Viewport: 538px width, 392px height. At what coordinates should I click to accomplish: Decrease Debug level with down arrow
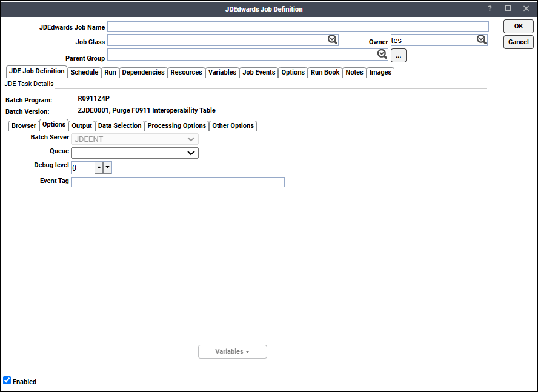(107, 167)
